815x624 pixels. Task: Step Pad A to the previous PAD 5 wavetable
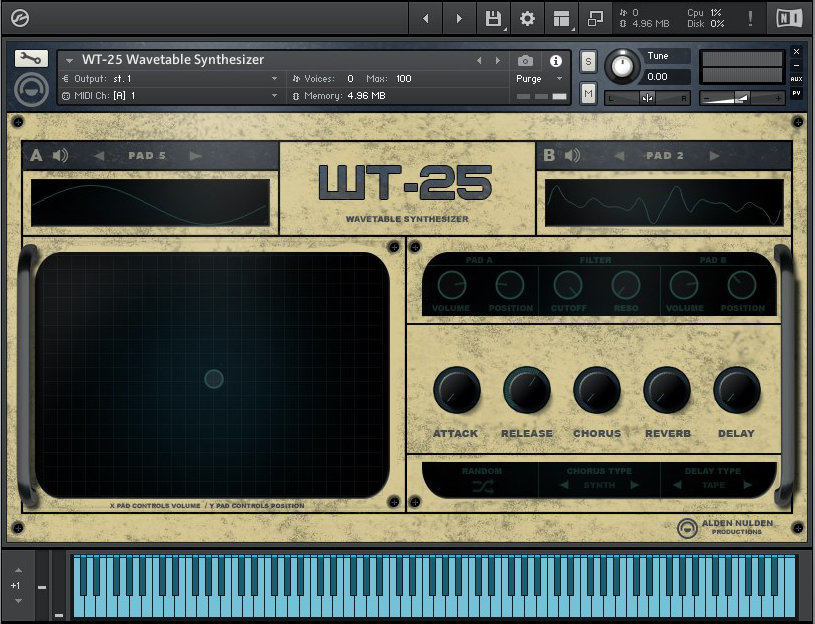click(99, 155)
